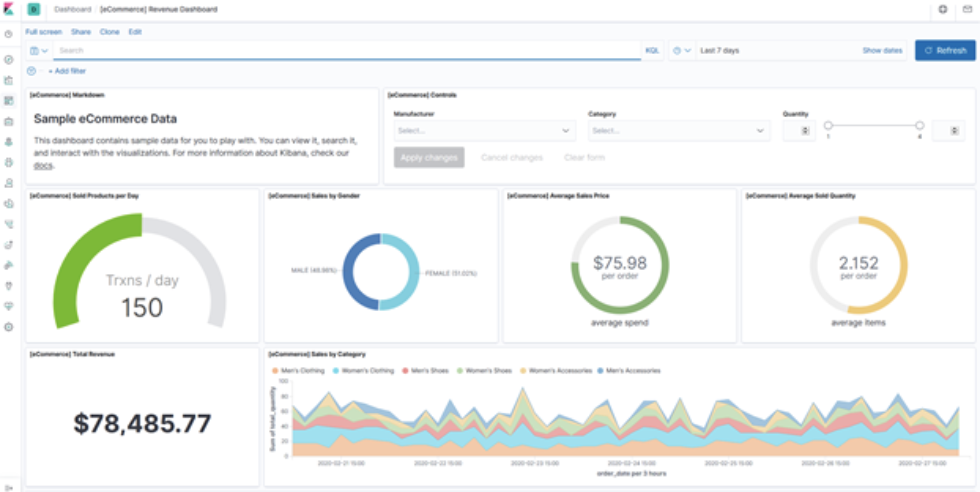Focus the Search query input field
The height and width of the screenshot is (492, 980).
coord(347,50)
